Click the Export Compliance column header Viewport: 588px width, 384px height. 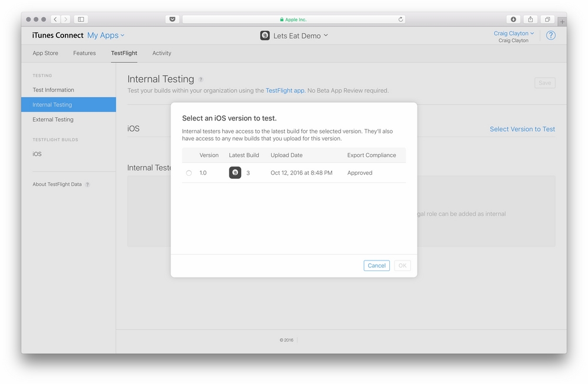pos(372,155)
